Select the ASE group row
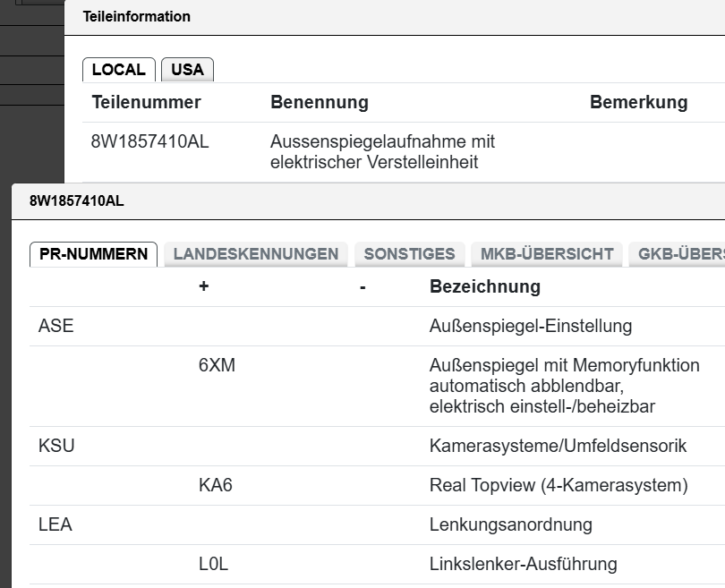725x588 pixels. (x=56, y=326)
